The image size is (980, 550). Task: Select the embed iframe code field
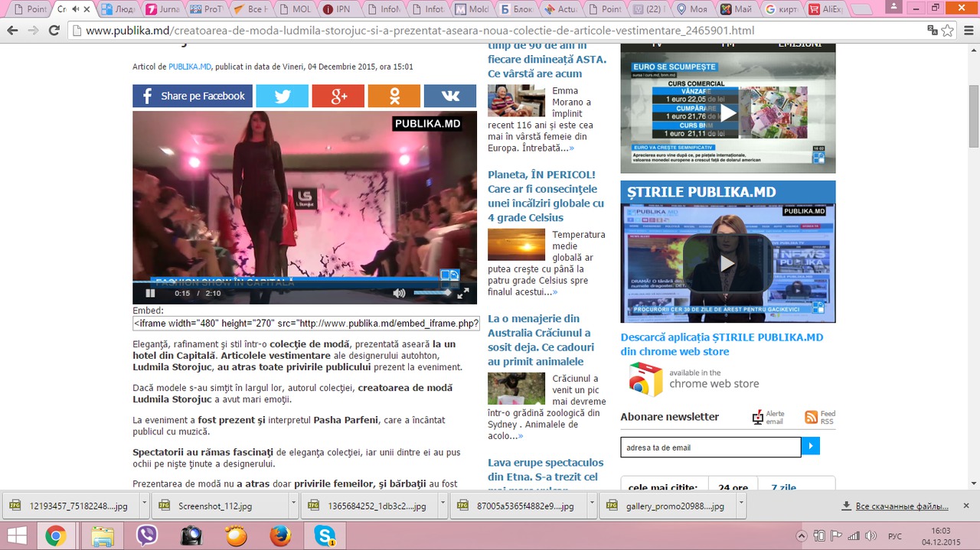[306, 323]
